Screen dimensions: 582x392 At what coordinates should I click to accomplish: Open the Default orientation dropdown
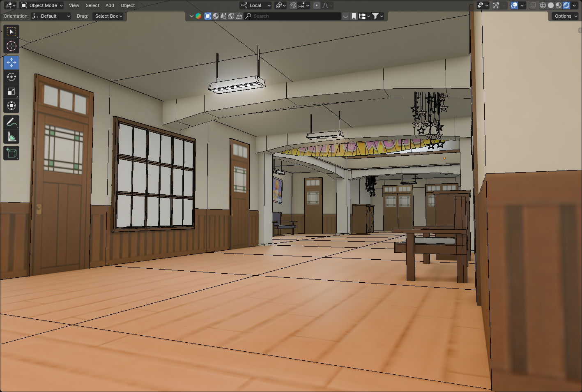coord(51,16)
